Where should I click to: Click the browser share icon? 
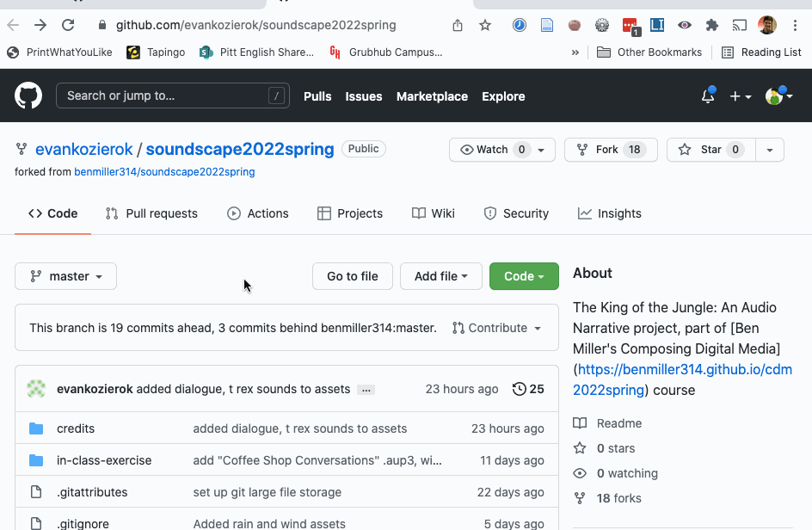(x=458, y=25)
